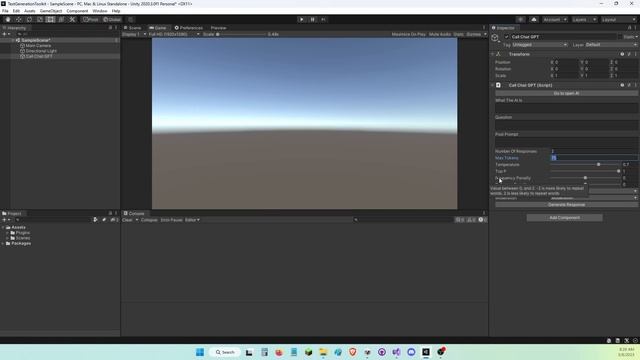Select the combined Transform tool
The image size is (640, 360).
tap(61, 20)
